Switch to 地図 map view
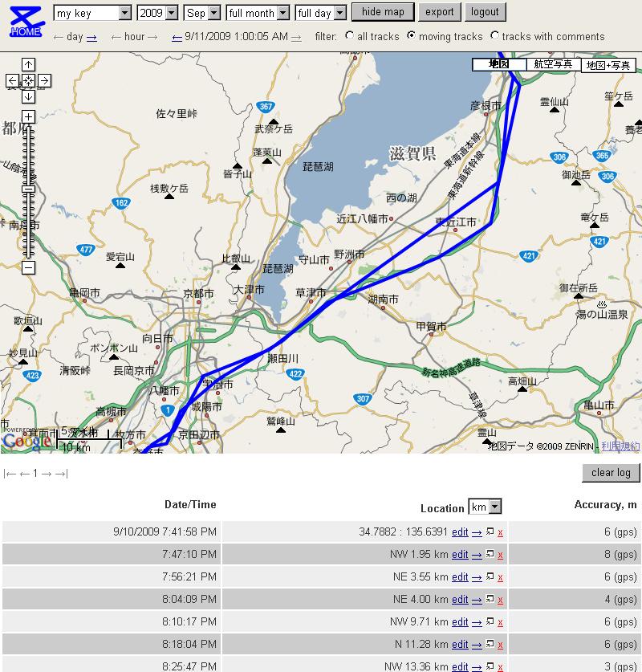 499,64
